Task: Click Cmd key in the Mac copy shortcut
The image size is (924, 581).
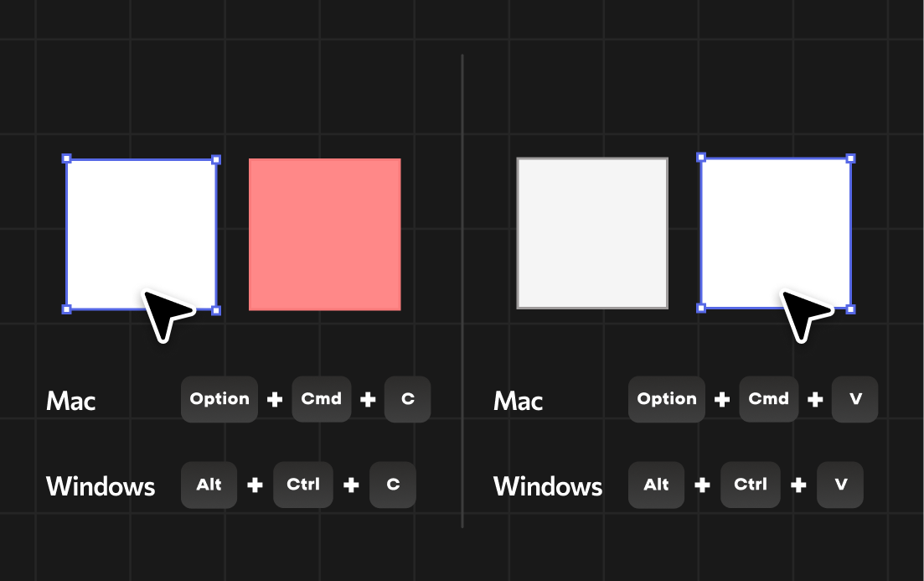Action: 322,399
